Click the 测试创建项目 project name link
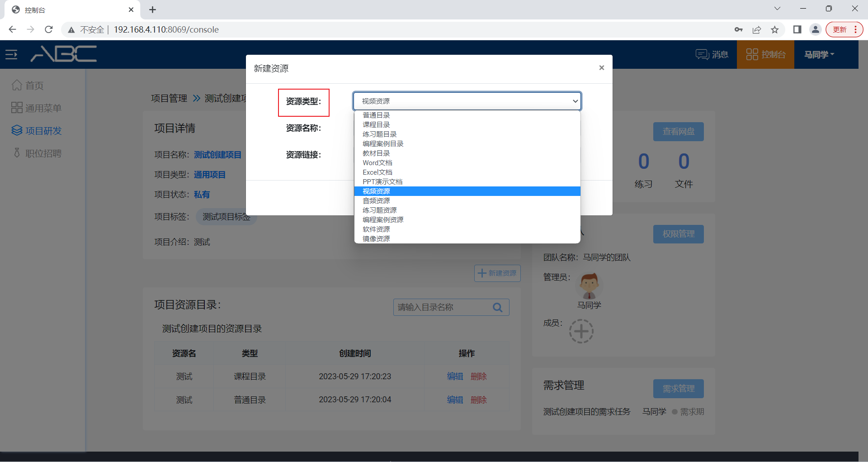 click(x=218, y=155)
